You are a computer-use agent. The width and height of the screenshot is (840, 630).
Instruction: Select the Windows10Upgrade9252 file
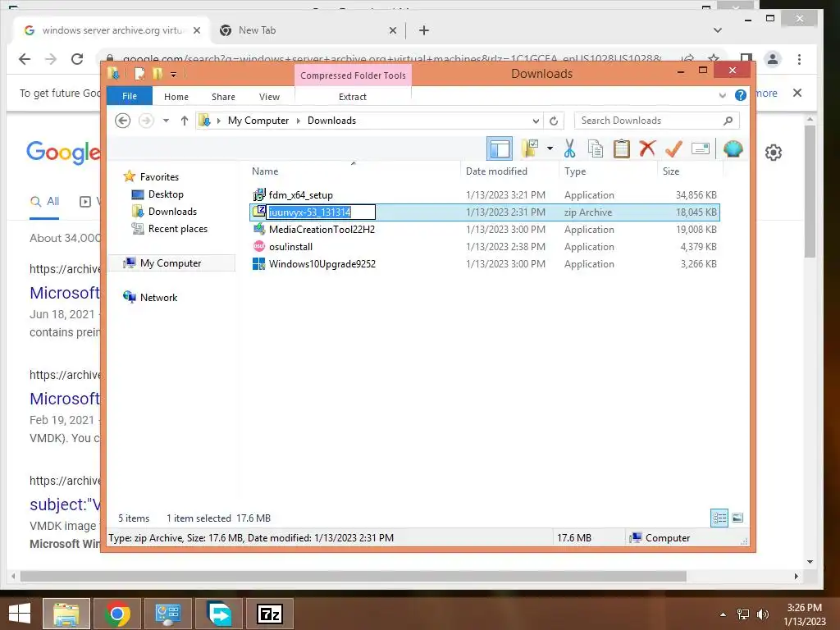coord(322,263)
